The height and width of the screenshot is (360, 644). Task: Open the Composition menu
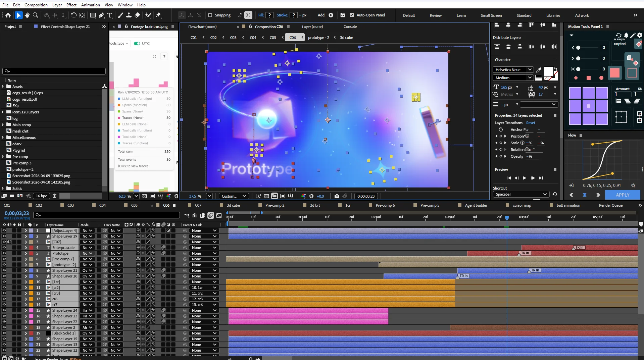tap(36, 5)
